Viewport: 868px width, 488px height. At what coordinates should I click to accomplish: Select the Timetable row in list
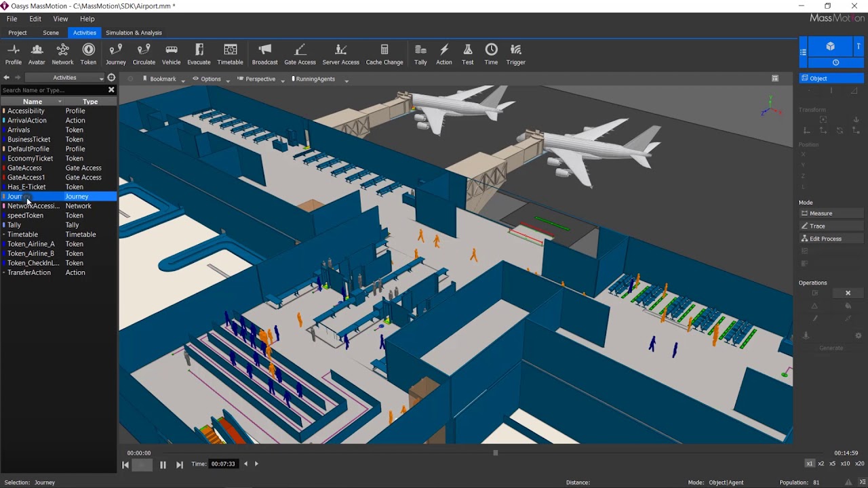pos(58,235)
